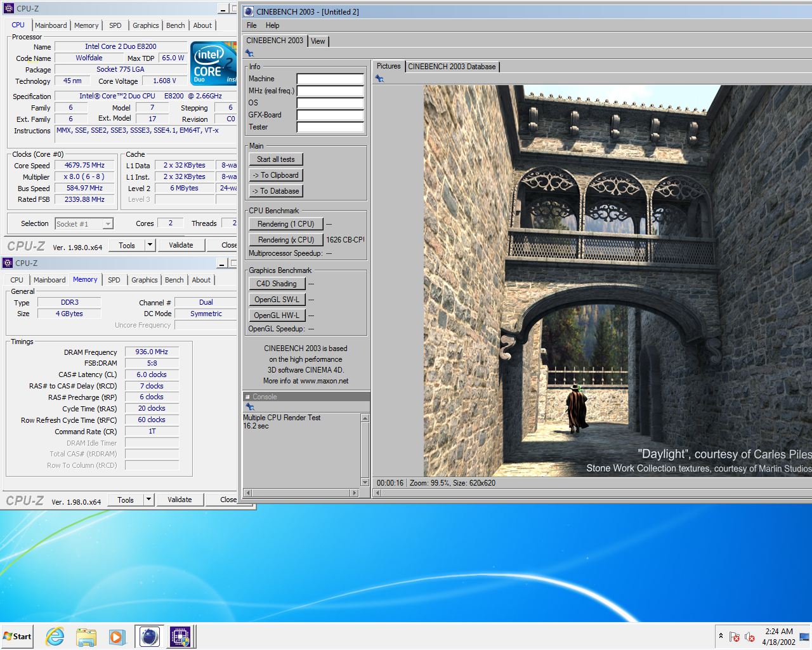Click the 4679.75 MHz core speed value
812x650 pixels.
(x=84, y=165)
